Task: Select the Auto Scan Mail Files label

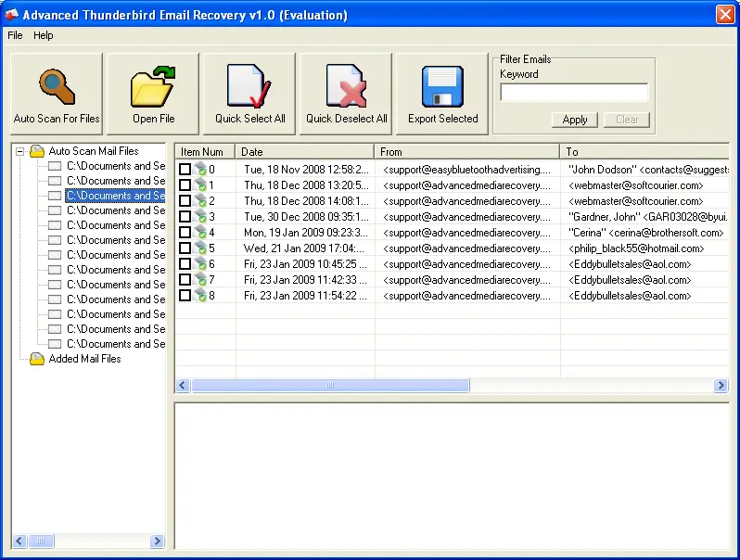Action: [x=94, y=151]
